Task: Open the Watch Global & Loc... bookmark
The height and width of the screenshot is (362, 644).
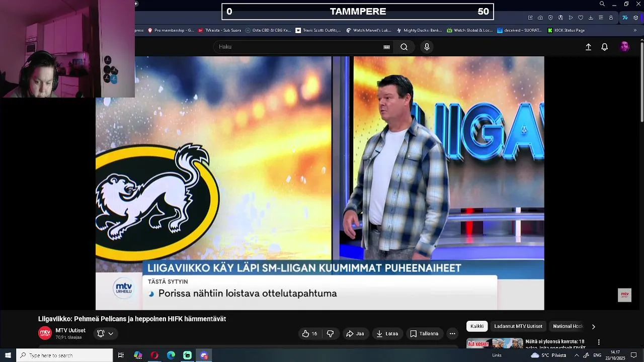Action: click(469, 30)
